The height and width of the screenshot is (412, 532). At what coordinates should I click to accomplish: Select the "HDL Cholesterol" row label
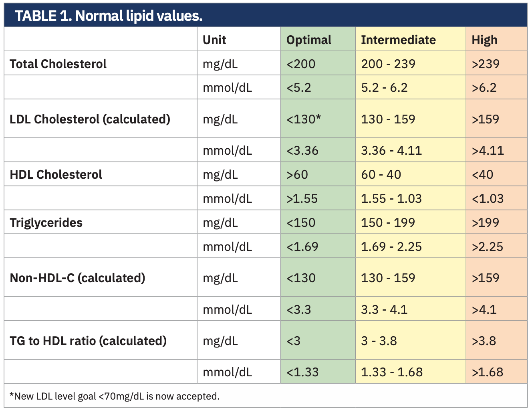pyautogui.click(x=56, y=174)
